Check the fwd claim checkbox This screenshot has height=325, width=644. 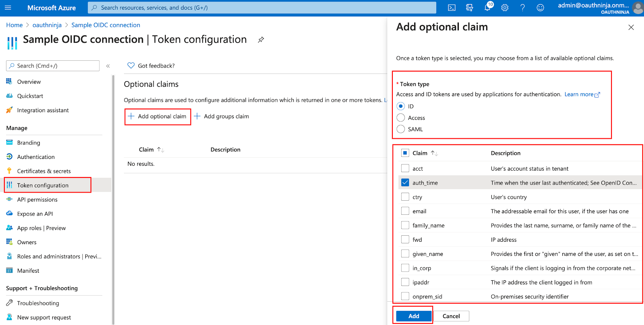(x=405, y=239)
